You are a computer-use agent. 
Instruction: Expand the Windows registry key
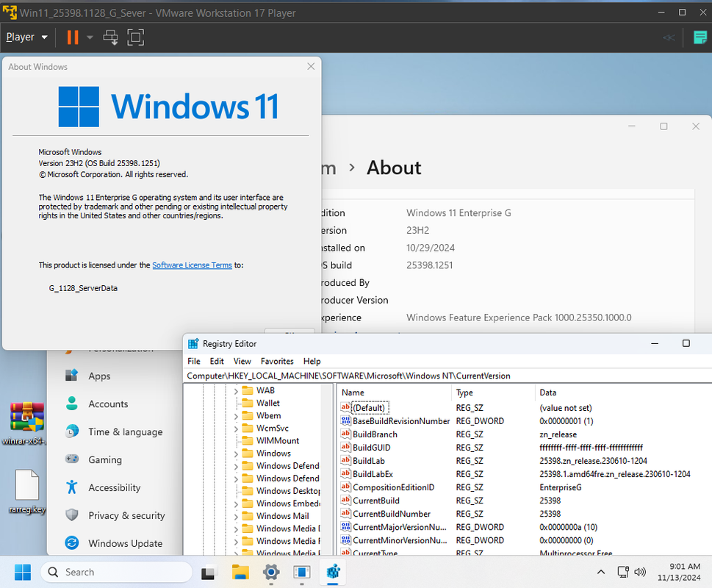236,453
